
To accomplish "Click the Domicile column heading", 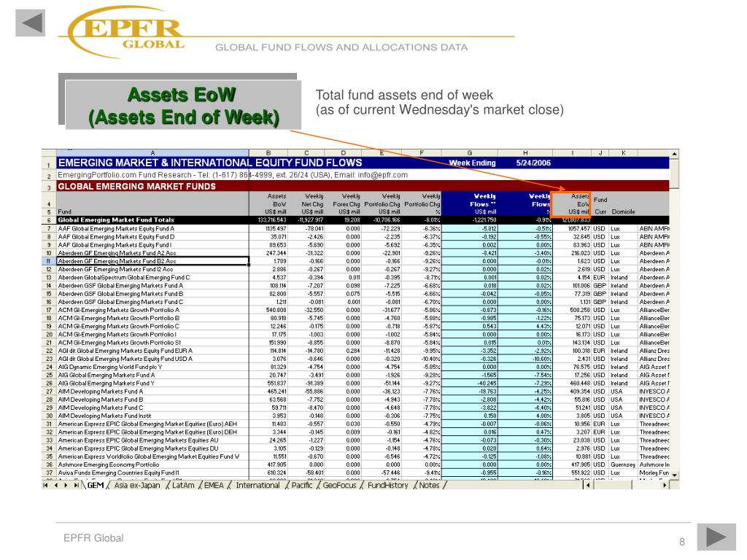I will point(623,211).
